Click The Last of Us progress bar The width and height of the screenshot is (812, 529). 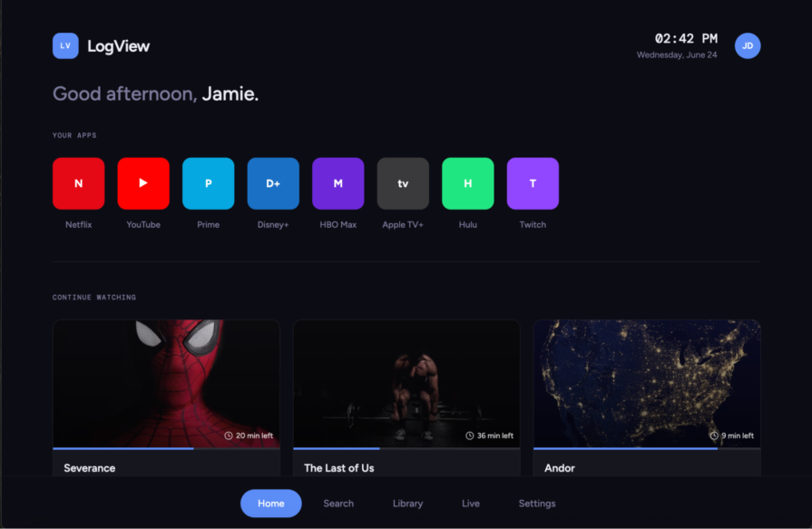pos(406,448)
